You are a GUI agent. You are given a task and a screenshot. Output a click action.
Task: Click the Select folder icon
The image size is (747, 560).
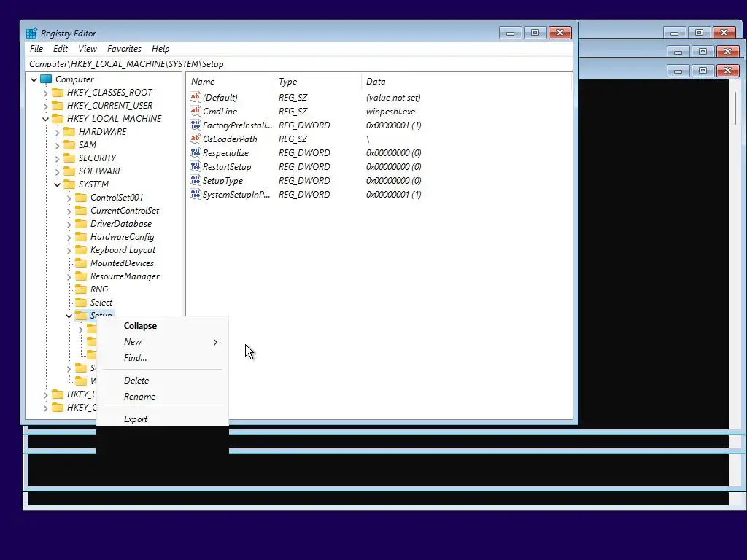pyautogui.click(x=82, y=303)
